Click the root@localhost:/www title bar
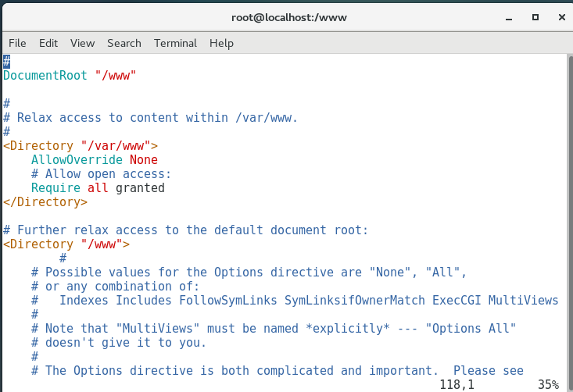This screenshot has width=573, height=392. (289, 16)
